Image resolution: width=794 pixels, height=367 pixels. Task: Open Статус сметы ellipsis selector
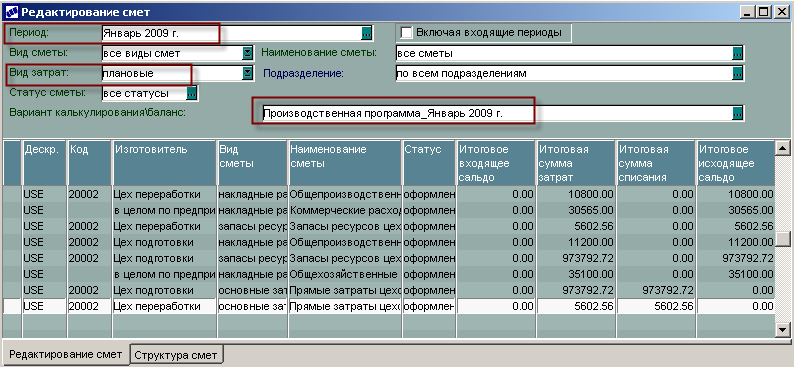tap(191, 94)
